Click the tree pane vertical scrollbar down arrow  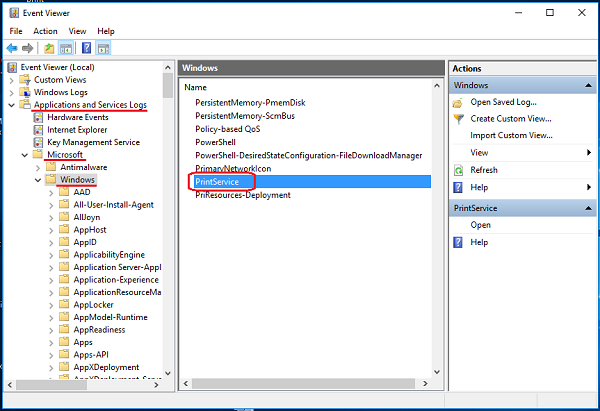point(168,373)
